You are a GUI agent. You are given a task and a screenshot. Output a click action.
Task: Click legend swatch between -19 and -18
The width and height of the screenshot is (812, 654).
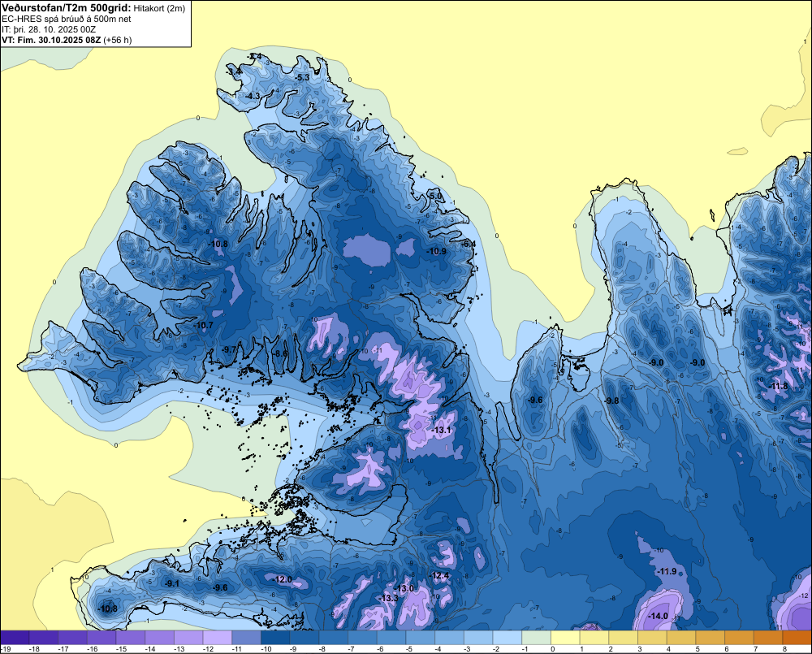[15, 637]
